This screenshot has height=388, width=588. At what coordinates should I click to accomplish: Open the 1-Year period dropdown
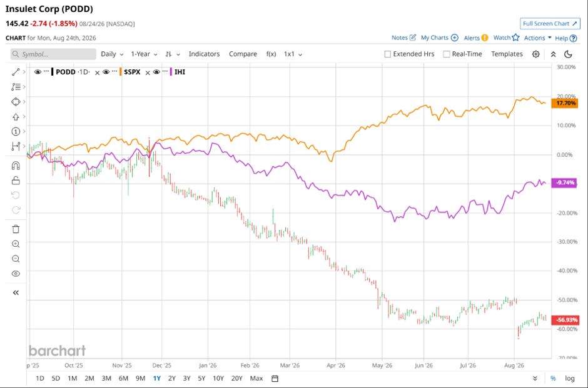pos(144,54)
